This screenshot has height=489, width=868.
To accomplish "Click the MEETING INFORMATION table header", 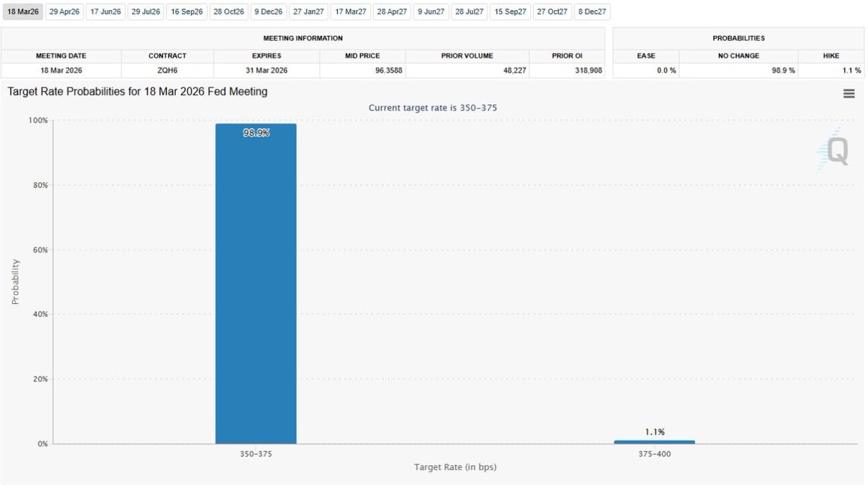I will (302, 38).
